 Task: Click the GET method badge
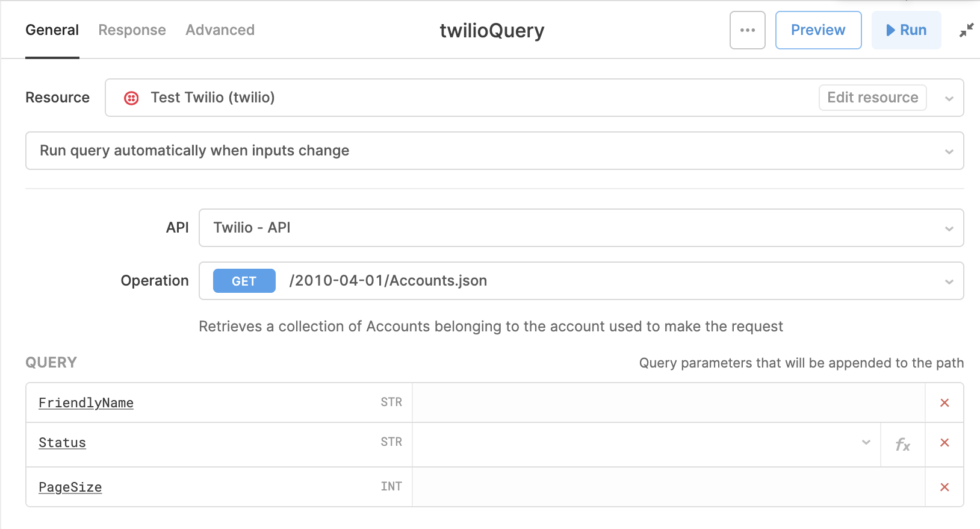[244, 281]
